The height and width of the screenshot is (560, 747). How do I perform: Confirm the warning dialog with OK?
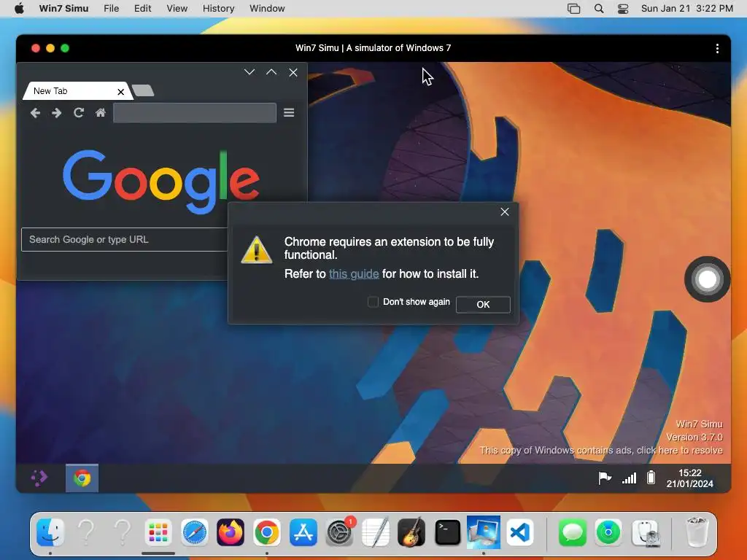[483, 304]
